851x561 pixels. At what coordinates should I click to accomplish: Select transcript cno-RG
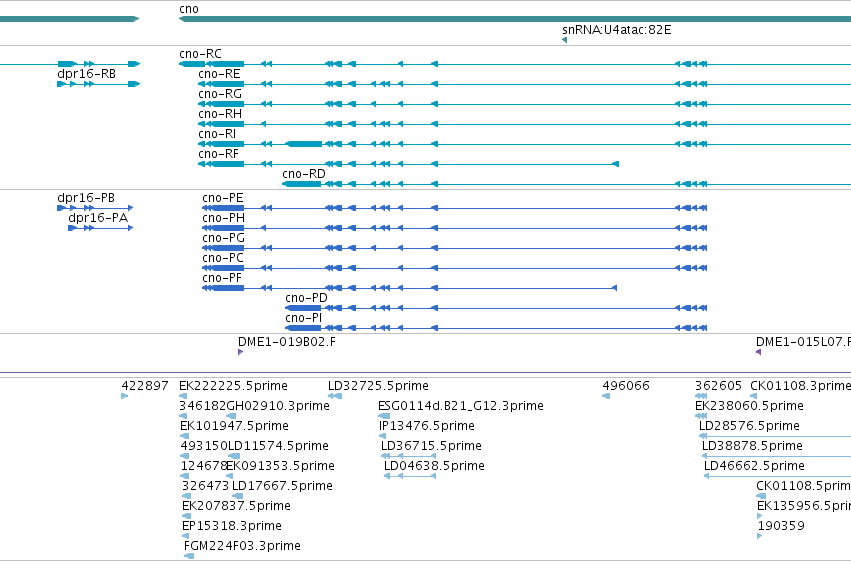[220, 94]
